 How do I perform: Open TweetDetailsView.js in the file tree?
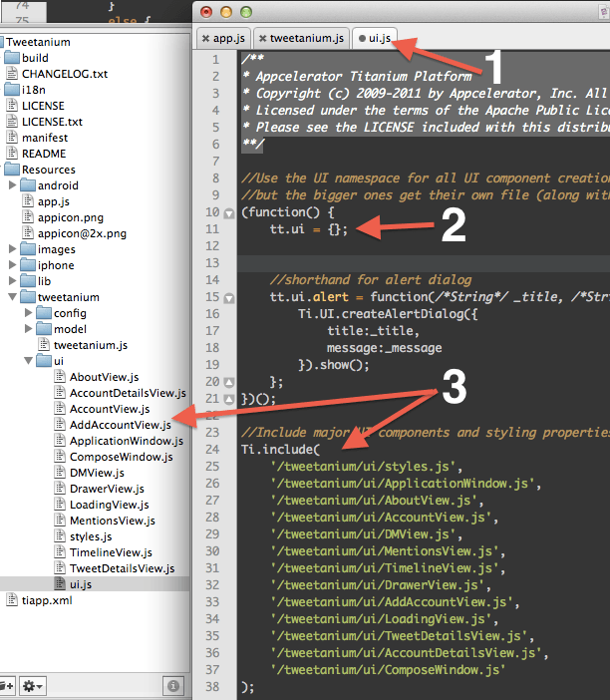point(122,568)
